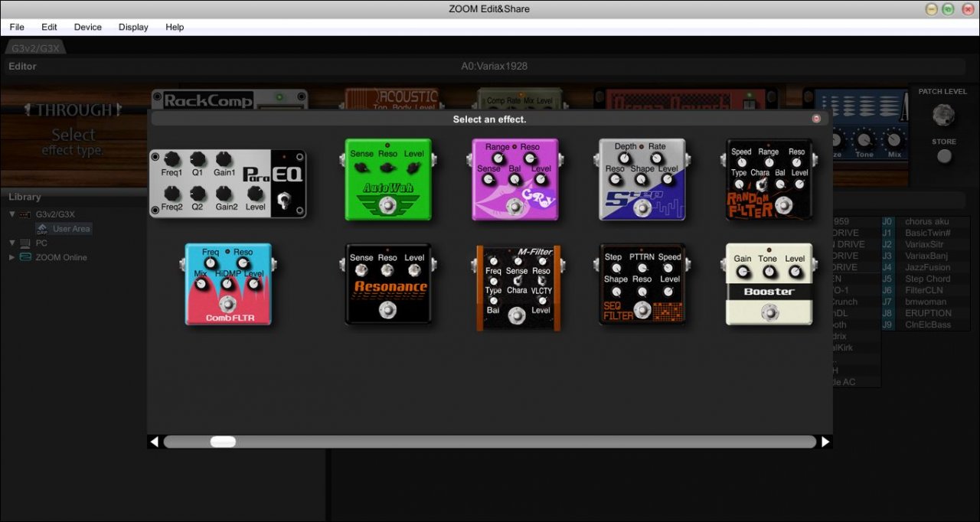This screenshot has width=980, height=522.
Task: Choose the Random Filter pedal
Action: click(x=769, y=180)
